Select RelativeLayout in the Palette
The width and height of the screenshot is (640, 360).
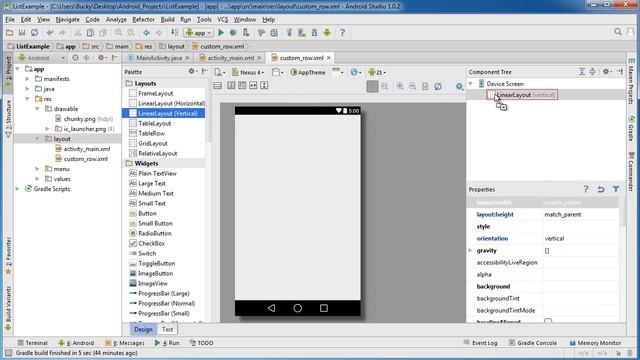click(x=158, y=153)
